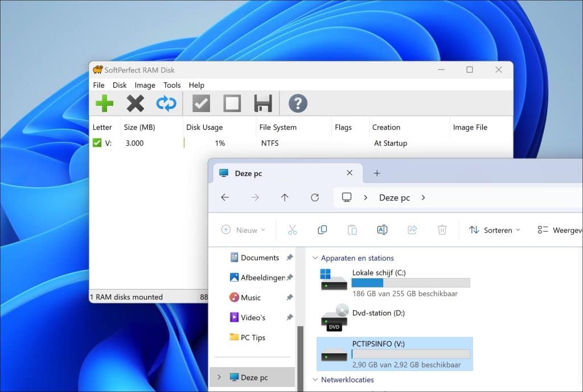Viewport: 583px width, 392px height.
Task: Click Deze pc in the address bar
Action: tap(395, 197)
